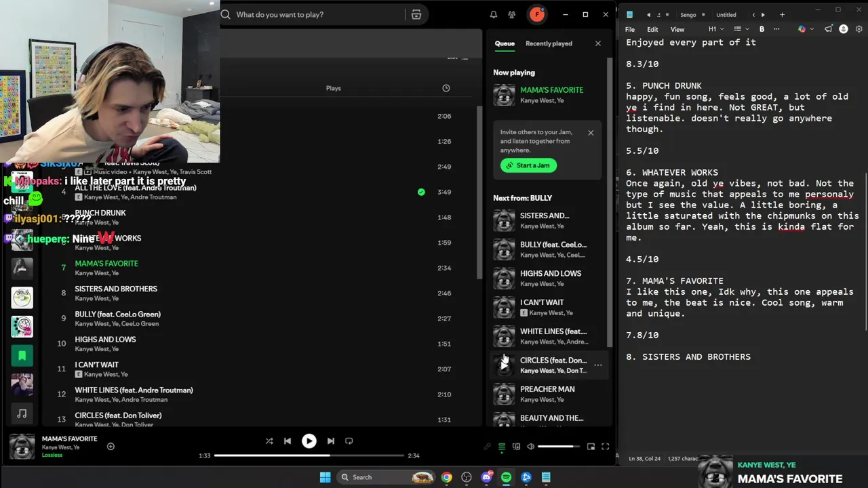Expand the Copilot dropdown arrow in Notepad

pos(811,29)
